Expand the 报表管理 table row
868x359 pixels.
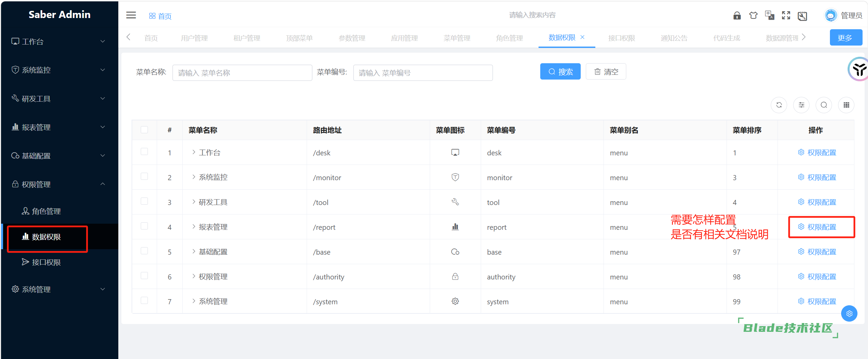193,227
